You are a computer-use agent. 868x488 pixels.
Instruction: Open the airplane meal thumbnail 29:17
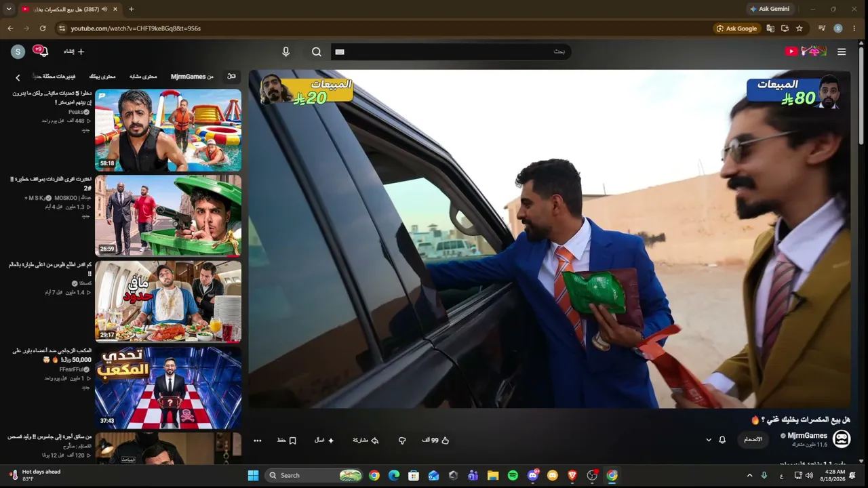pyautogui.click(x=168, y=302)
